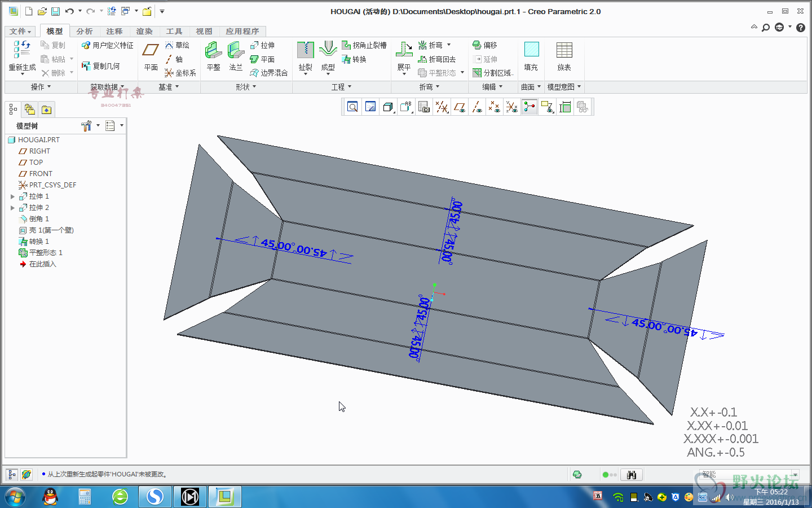The image size is (812, 508).
Task: Expand the 拉伸 2 tree node
Action: [x=12, y=208]
